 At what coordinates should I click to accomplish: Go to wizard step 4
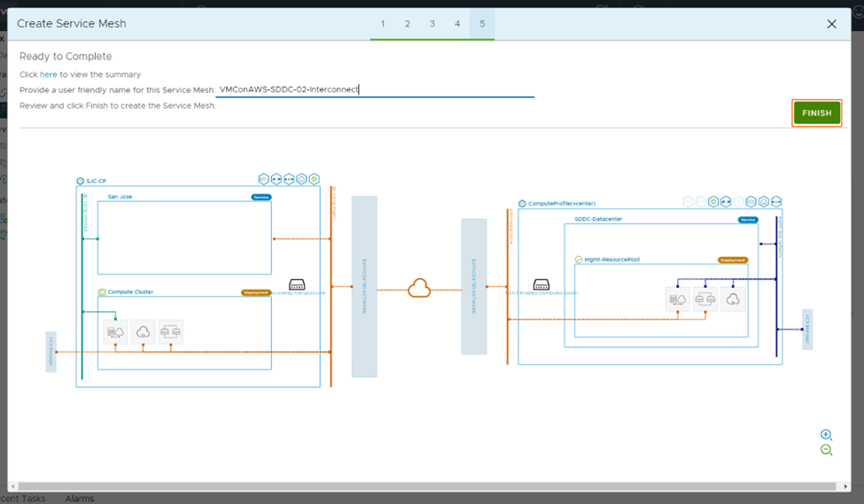(456, 24)
